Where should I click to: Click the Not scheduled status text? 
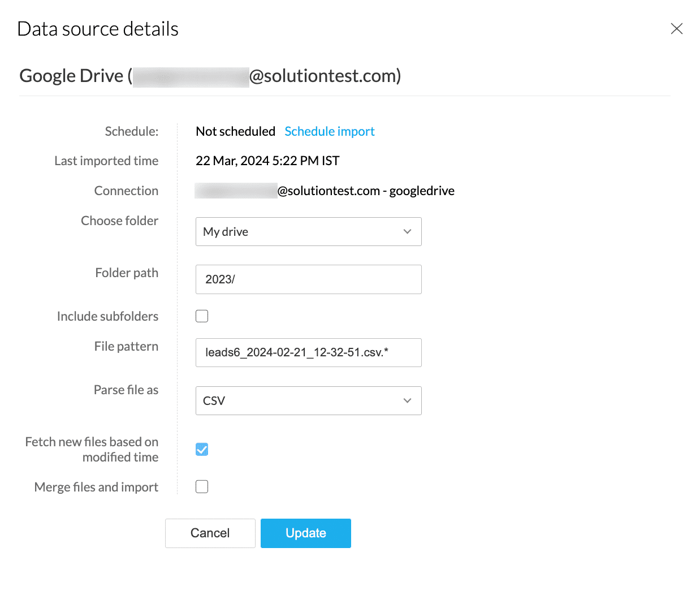pyautogui.click(x=235, y=131)
